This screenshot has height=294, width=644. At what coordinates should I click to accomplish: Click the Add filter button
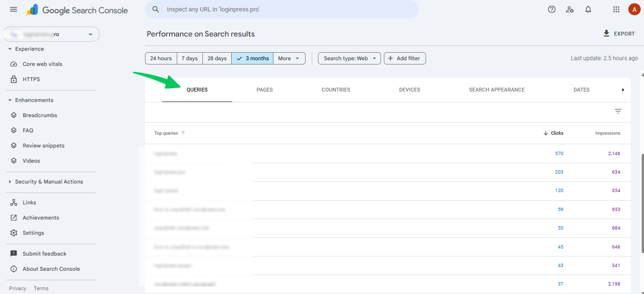coord(405,58)
